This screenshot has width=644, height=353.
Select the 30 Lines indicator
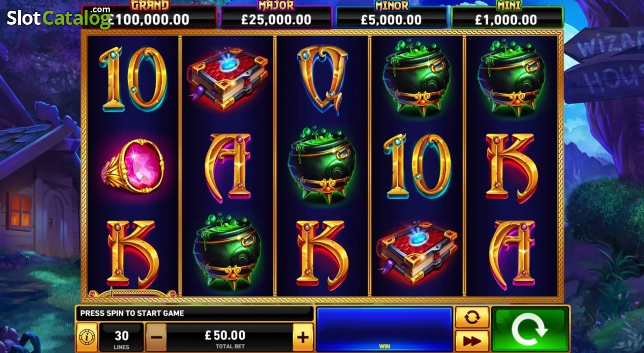122,337
